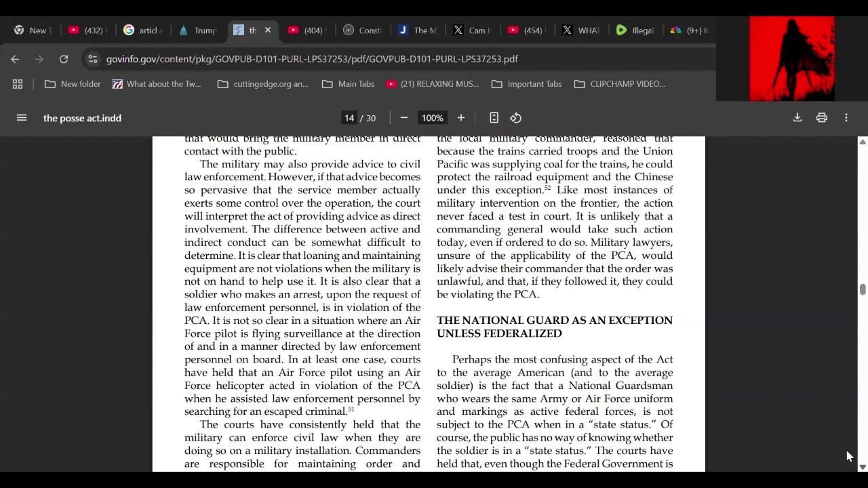Click heading 'THE NATIONAL GUARD AS AN EXCEPTION'
The width and height of the screenshot is (868, 488).
(555, 321)
